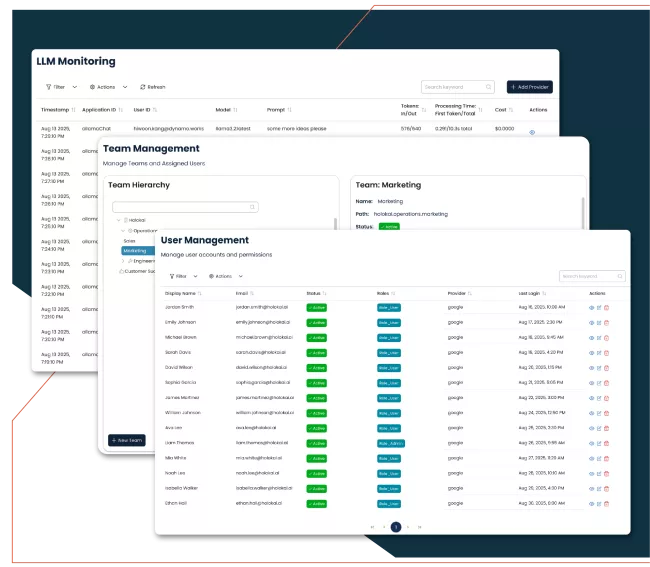Click the delete icon for Ethan Hall
Viewport: 650px width, 567px height.
click(606, 502)
